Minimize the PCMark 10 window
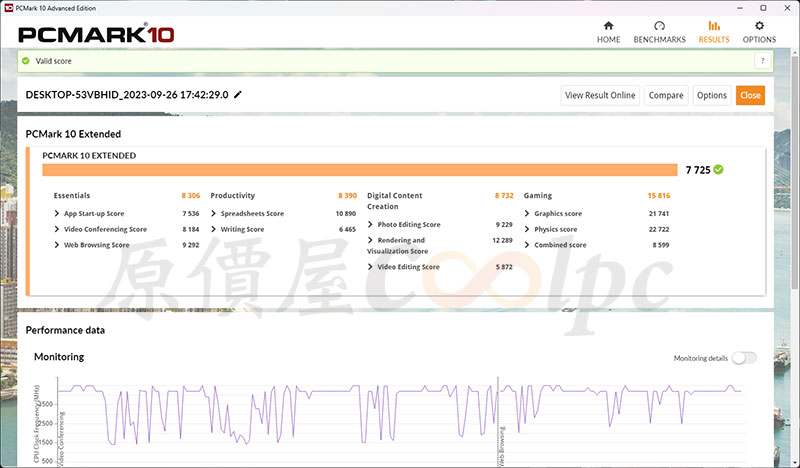This screenshot has width=800, height=468. pyautogui.click(x=740, y=8)
